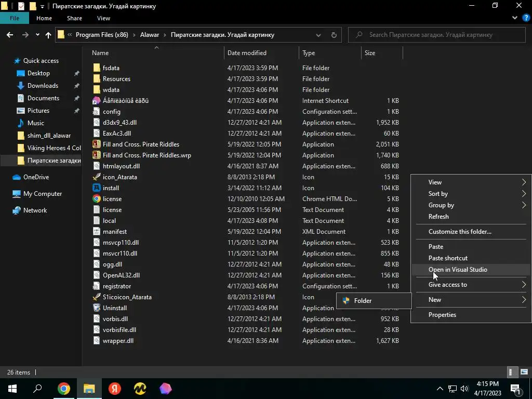532x399 pixels.
Task: Select OneDrive in the navigation pane
Action: (36, 177)
